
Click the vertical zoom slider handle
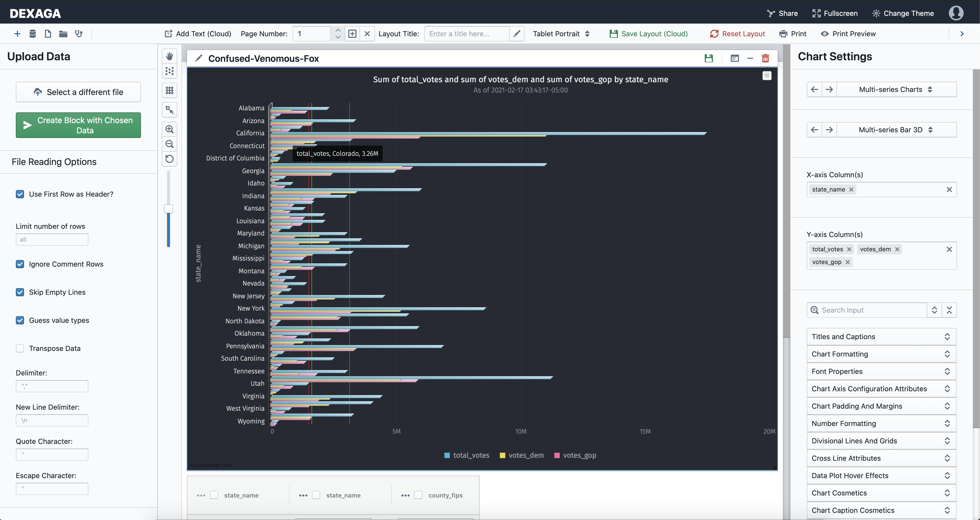click(x=169, y=209)
